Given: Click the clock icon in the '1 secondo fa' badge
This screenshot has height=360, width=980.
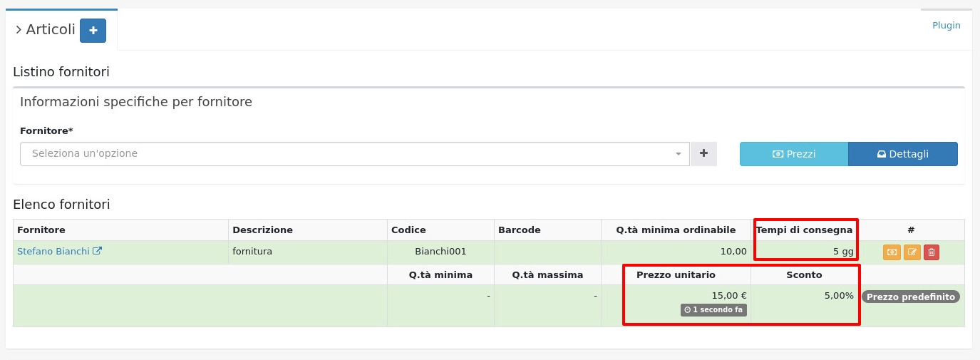Looking at the screenshot, I should (x=687, y=310).
